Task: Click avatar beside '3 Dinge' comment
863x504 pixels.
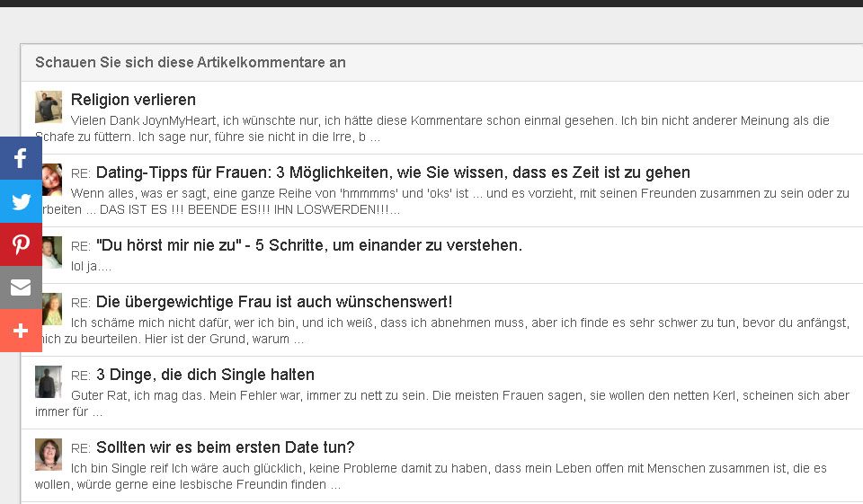Action: pyautogui.click(x=49, y=382)
